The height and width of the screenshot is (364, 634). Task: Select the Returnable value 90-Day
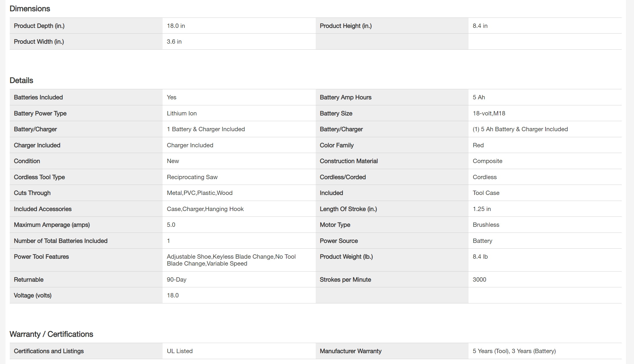[x=177, y=280]
